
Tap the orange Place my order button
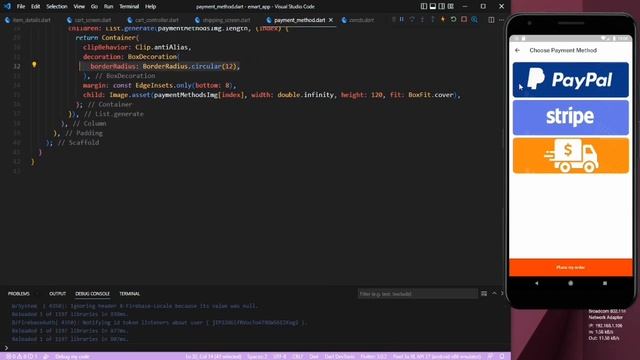[x=571, y=267]
